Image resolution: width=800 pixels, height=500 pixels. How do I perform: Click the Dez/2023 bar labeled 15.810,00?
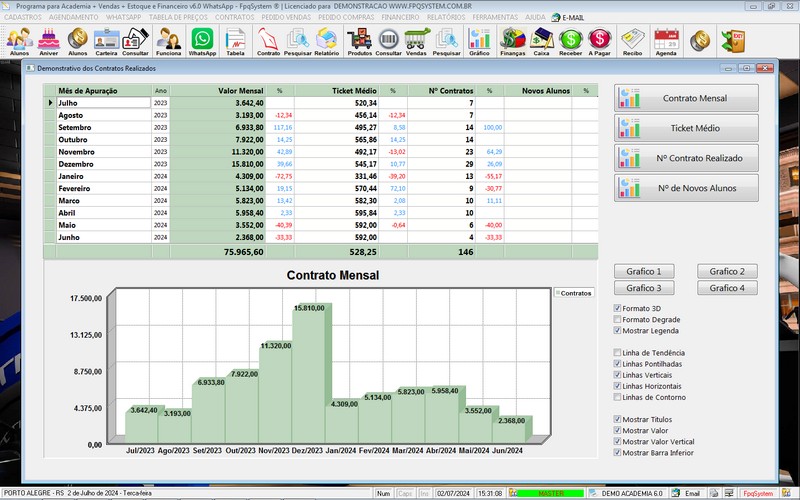(309, 375)
